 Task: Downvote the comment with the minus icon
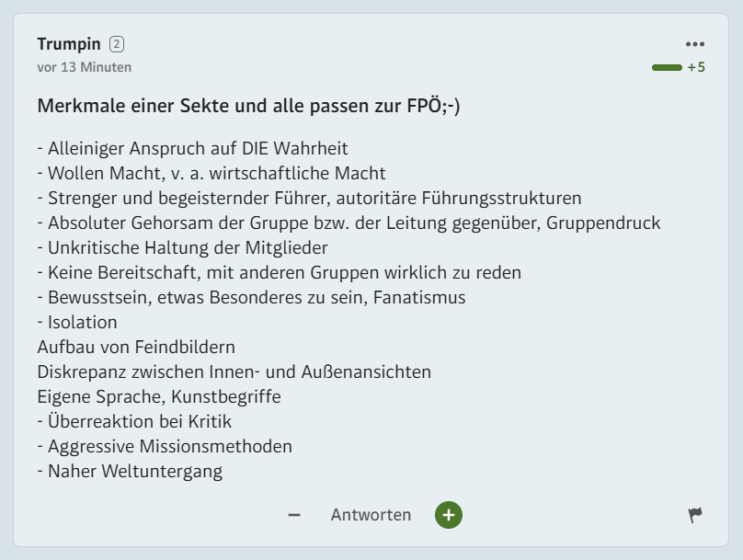click(294, 515)
